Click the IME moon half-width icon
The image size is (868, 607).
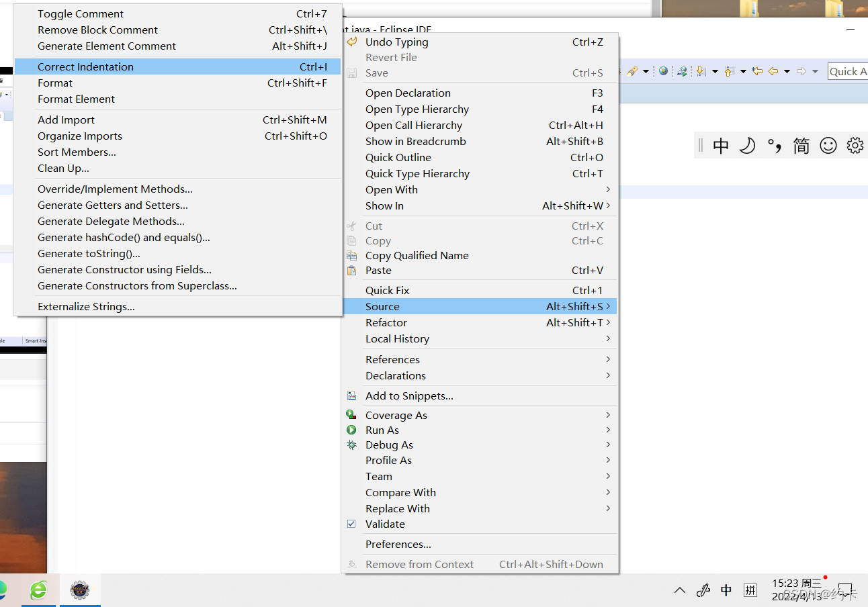pos(747,146)
